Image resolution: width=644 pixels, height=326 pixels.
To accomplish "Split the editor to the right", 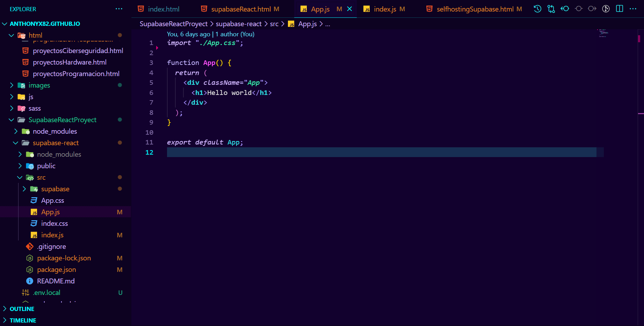I will (x=620, y=9).
